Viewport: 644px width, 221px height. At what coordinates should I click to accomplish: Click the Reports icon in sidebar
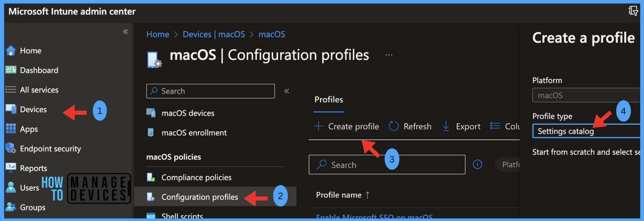click(11, 167)
